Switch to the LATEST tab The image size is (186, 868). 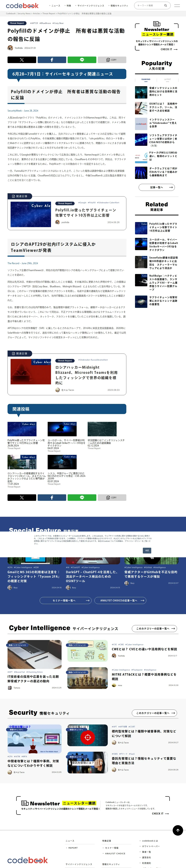pyautogui.click(x=167, y=80)
